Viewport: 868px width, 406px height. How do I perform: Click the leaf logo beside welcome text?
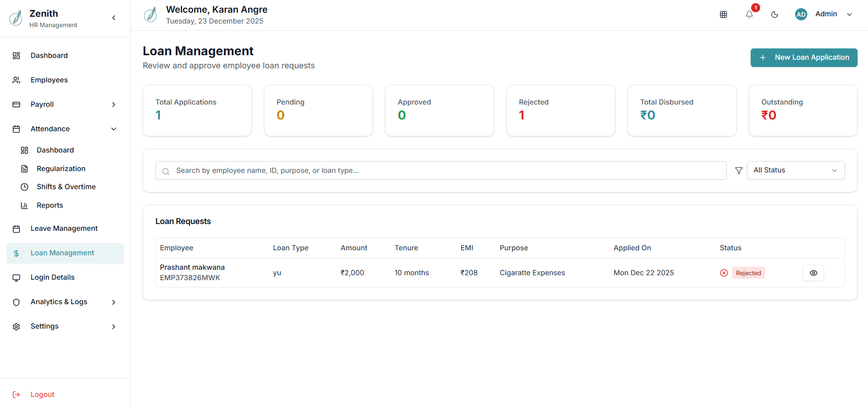point(150,15)
